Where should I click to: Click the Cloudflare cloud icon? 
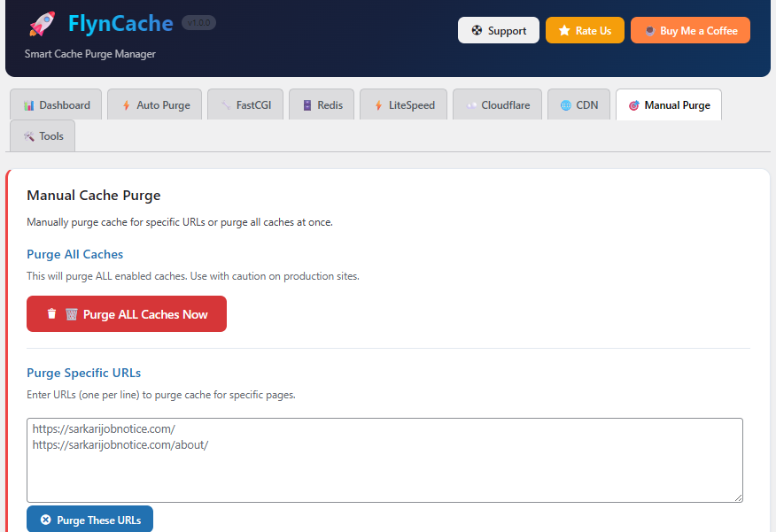[471, 105]
